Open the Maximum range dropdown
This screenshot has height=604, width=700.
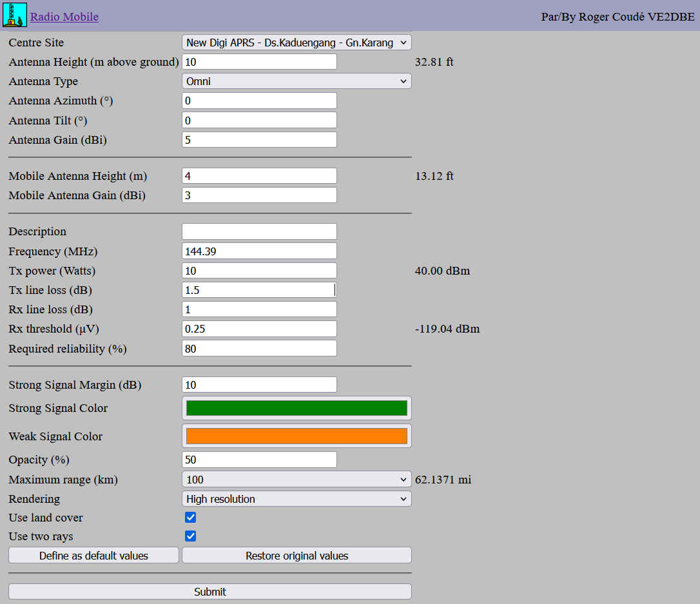297,480
